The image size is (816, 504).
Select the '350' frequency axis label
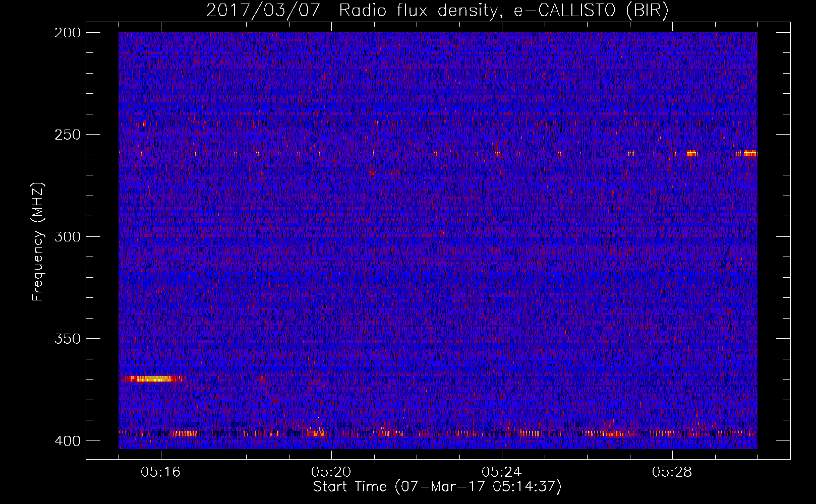coord(68,339)
